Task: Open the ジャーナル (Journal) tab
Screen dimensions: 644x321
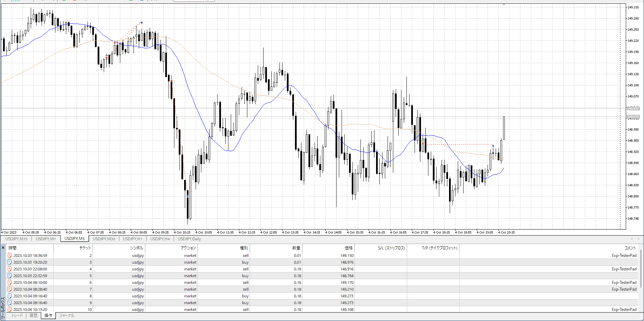Action: coord(67,316)
